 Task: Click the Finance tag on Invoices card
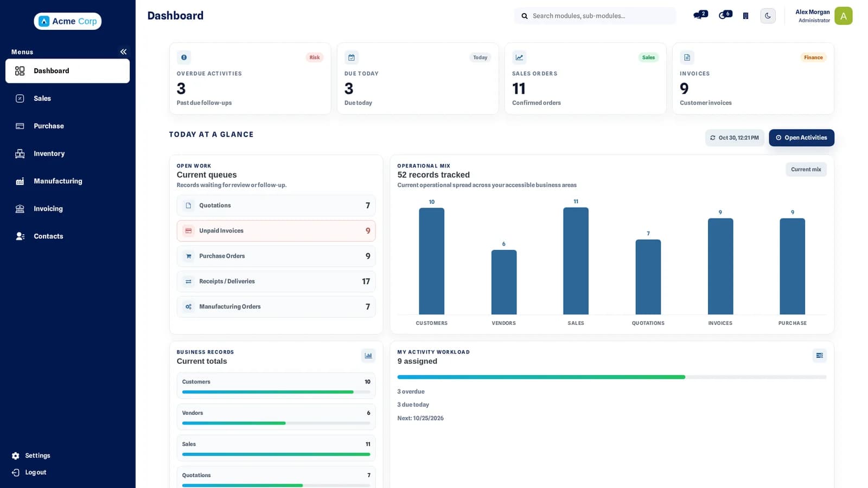[813, 57]
